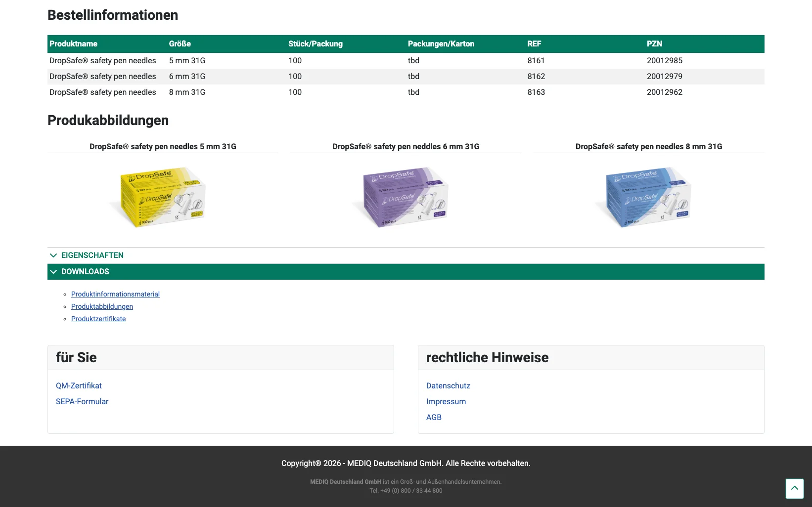The image size is (812, 507).
Task: Open the Produktinformationsmaterial download link
Action: coord(115,294)
